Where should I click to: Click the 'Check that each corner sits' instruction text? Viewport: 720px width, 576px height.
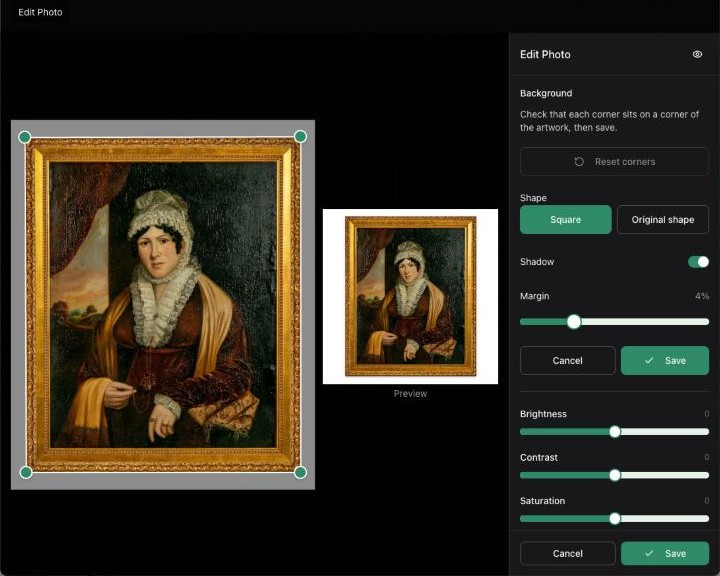[609, 121]
